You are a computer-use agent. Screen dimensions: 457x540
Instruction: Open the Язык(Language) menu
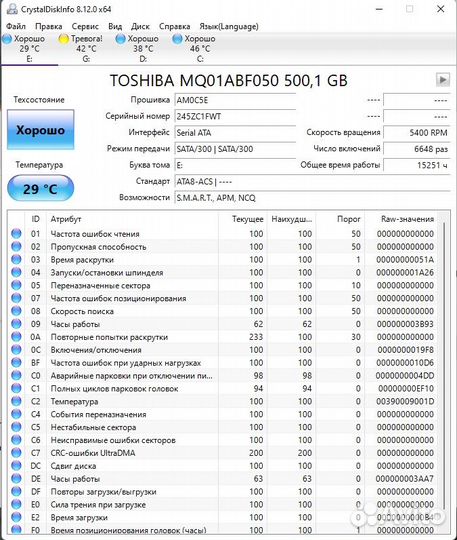[x=229, y=26]
